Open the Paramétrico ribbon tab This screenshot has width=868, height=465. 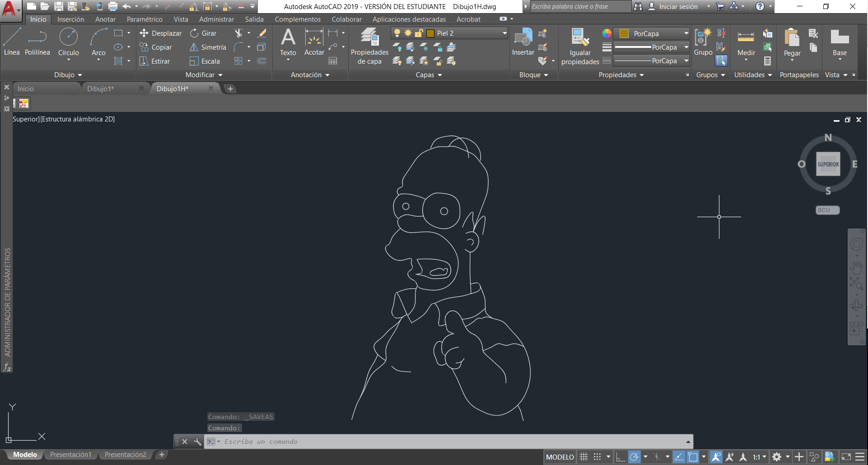tap(145, 19)
